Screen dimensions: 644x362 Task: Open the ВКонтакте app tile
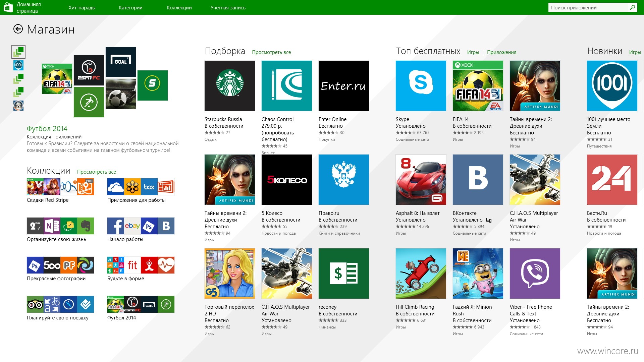(478, 180)
